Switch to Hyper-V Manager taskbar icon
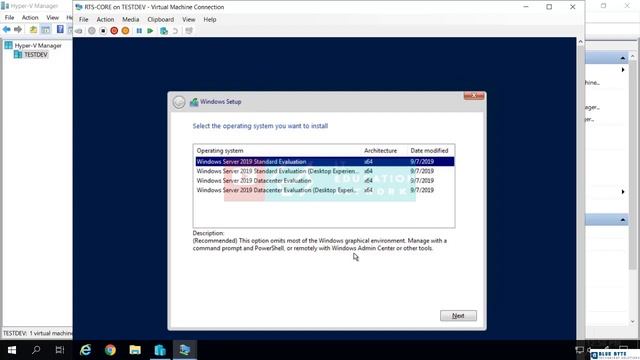This screenshot has width=640, height=360. pyautogui.click(x=160, y=350)
